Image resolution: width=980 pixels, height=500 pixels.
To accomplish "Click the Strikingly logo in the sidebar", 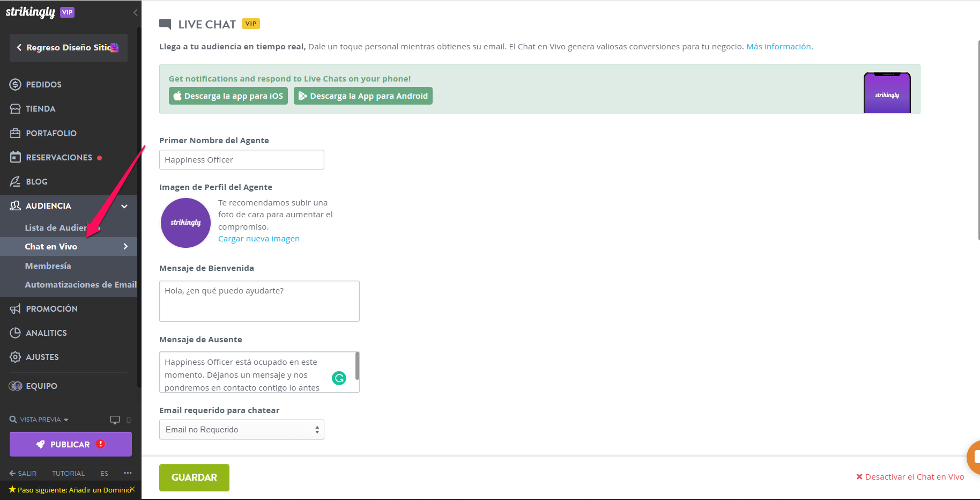I will (31, 12).
